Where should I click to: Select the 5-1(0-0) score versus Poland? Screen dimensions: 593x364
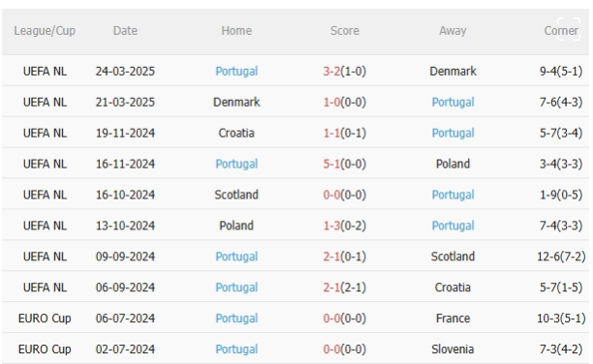pyautogui.click(x=345, y=164)
